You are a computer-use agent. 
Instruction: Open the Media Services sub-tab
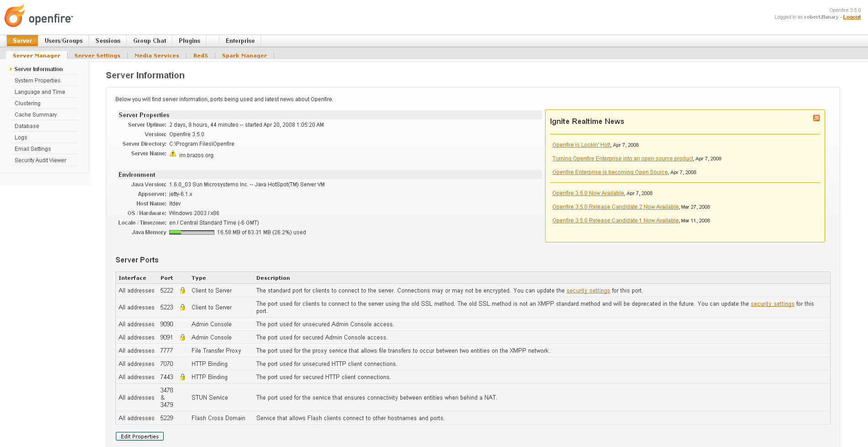(156, 56)
